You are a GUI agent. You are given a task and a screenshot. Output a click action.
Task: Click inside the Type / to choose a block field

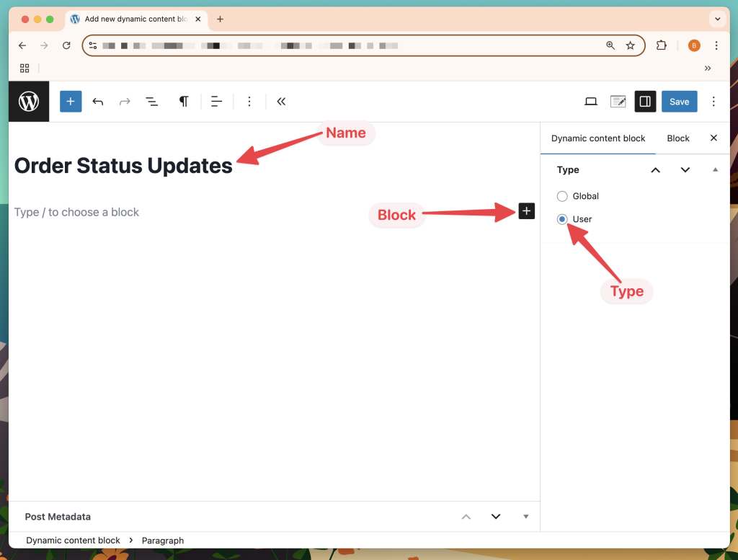pos(76,212)
